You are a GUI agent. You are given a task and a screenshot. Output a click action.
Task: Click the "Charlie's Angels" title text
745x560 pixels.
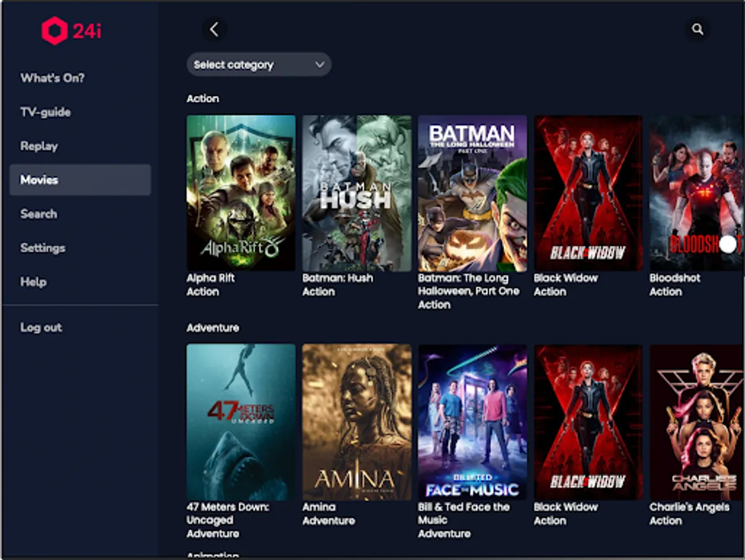(x=690, y=507)
